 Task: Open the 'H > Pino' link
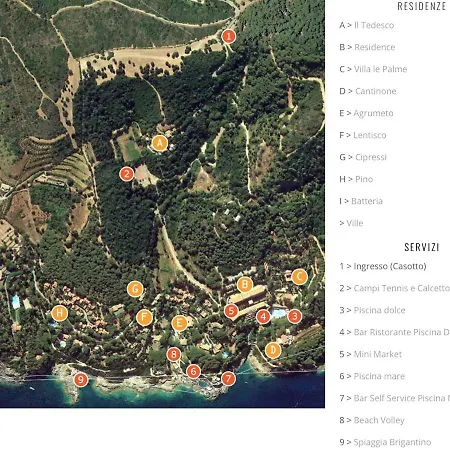pyautogui.click(x=356, y=179)
